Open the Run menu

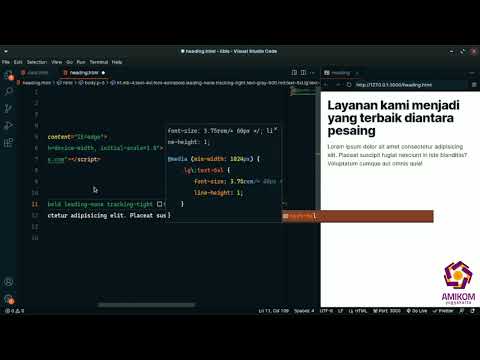coord(81,62)
